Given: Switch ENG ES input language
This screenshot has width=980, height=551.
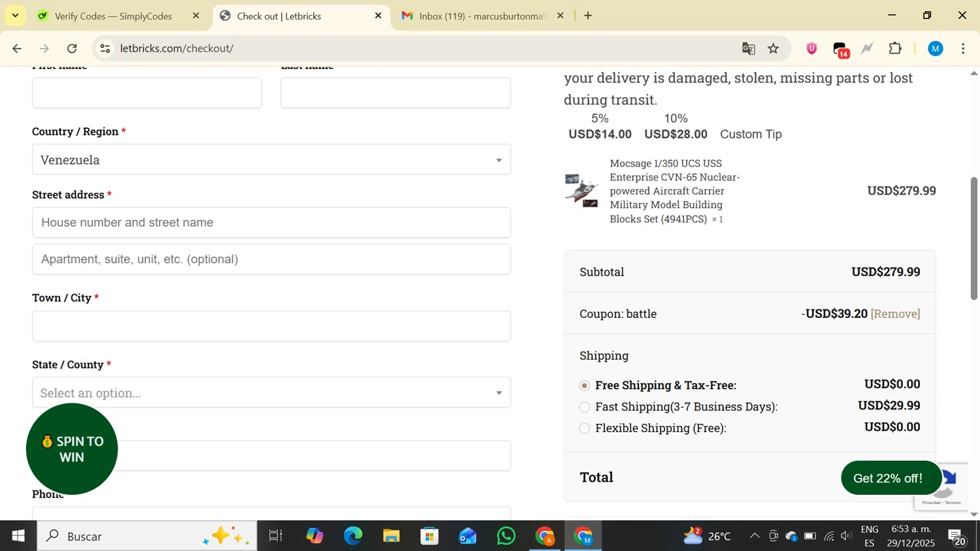Looking at the screenshot, I should tap(870, 536).
